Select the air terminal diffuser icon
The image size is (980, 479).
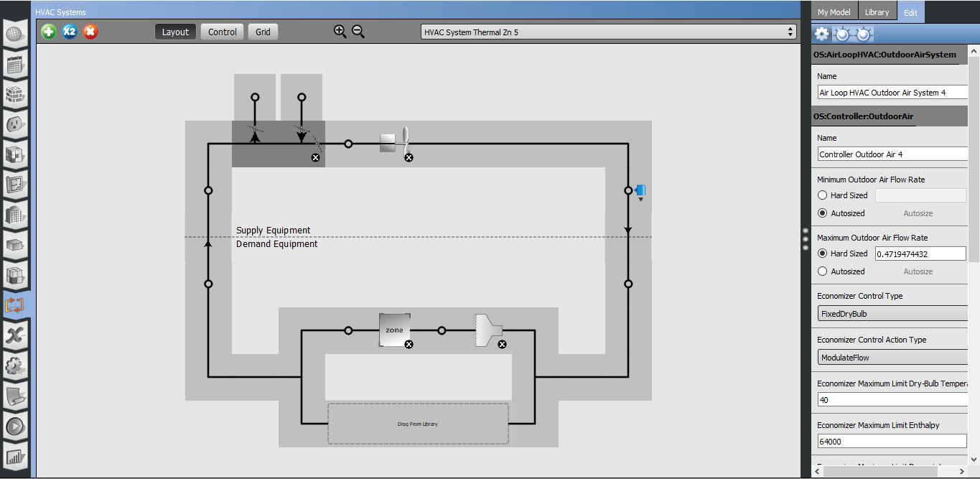click(x=489, y=330)
